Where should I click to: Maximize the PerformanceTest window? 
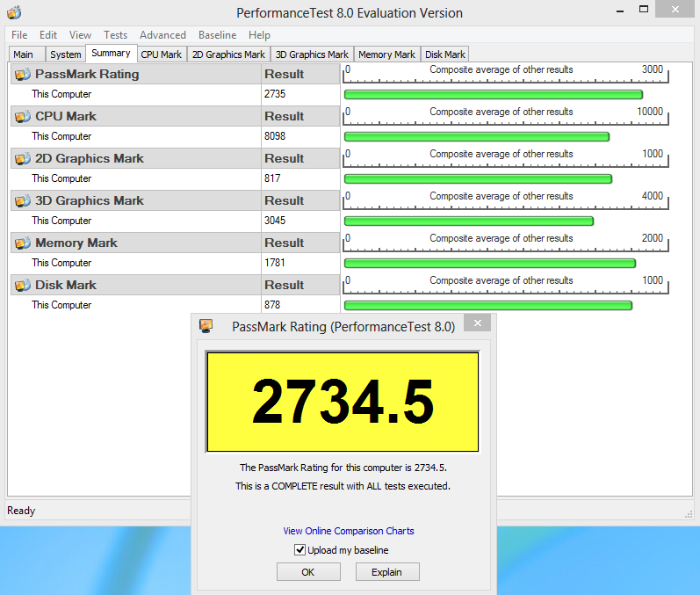coord(643,10)
